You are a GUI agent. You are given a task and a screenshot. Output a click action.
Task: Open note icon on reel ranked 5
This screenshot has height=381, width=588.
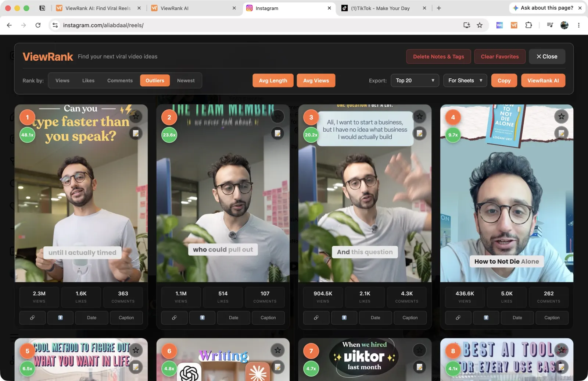click(136, 367)
